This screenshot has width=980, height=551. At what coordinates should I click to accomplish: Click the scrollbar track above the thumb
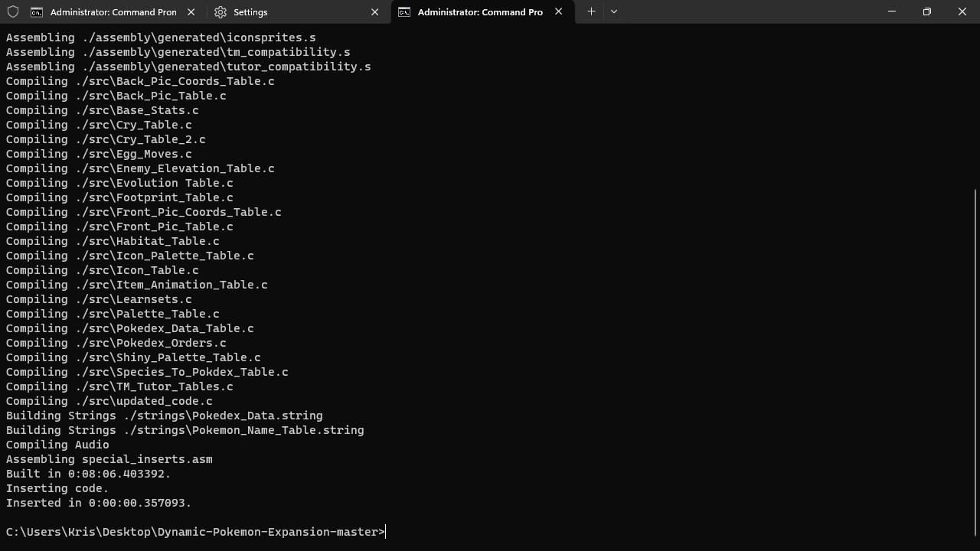975,107
